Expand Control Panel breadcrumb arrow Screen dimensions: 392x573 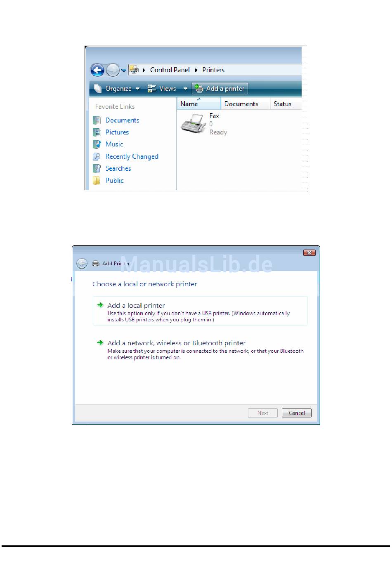point(196,70)
